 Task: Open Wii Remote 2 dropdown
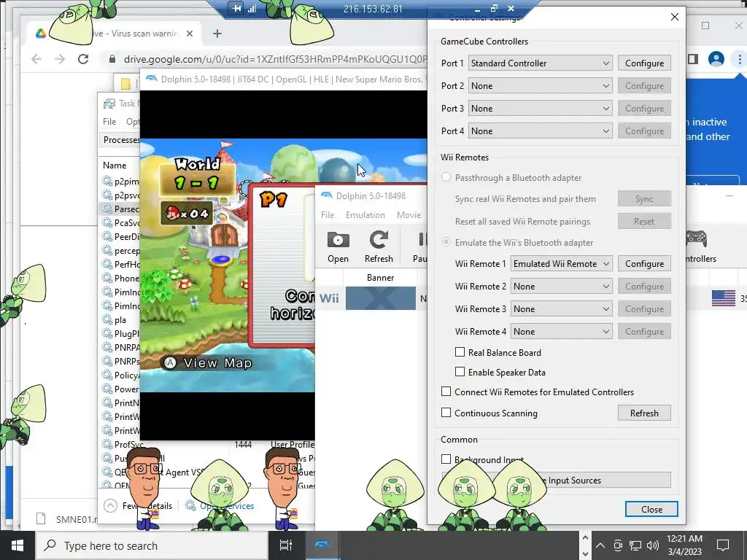(561, 287)
